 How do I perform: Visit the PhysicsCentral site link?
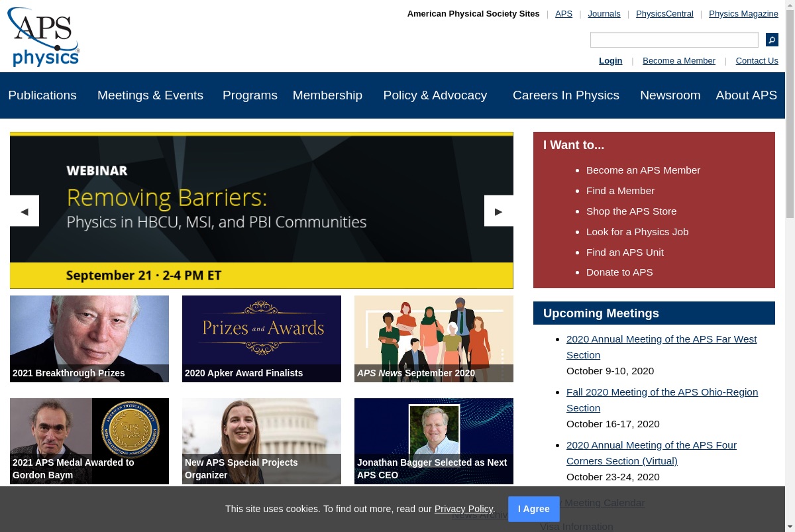pyautogui.click(x=664, y=13)
